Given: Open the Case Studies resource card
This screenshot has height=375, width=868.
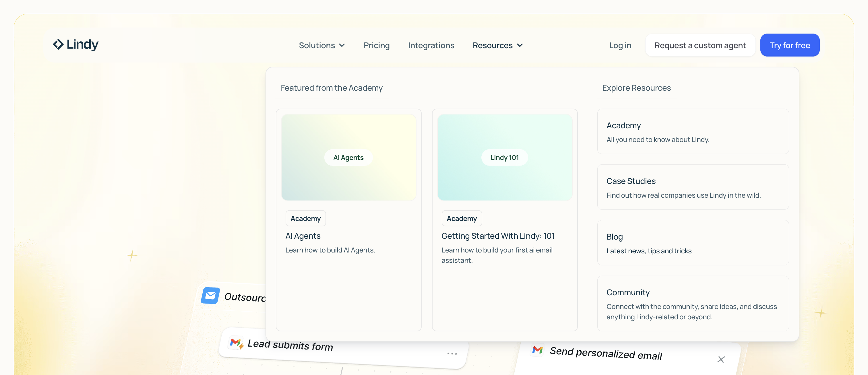Looking at the screenshot, I should (x=693, y=187).
